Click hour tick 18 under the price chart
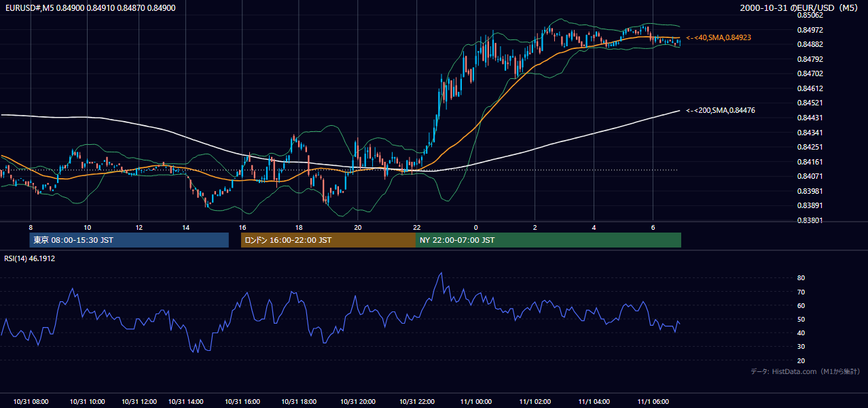The image size is (868, 408). (x=299, y=227)
